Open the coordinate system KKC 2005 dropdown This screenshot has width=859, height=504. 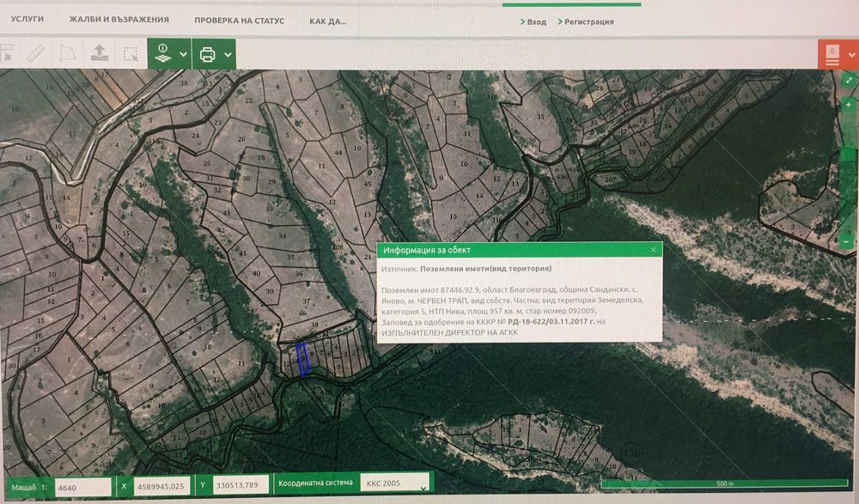pyautogui.click(x=394, y=483)
